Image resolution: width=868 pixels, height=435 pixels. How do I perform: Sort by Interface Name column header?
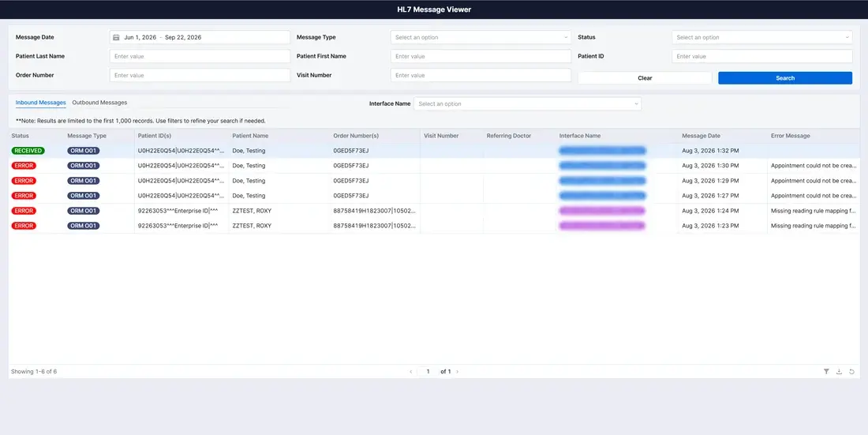580,136
